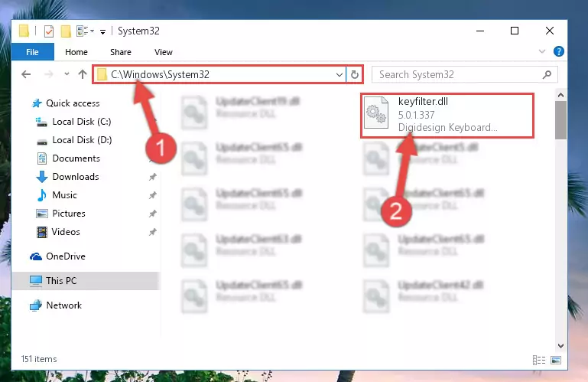This screenshot has width=588, height=382.
Task: Select OneDrive in navigation pane
Action: click(x=66, y=256)
